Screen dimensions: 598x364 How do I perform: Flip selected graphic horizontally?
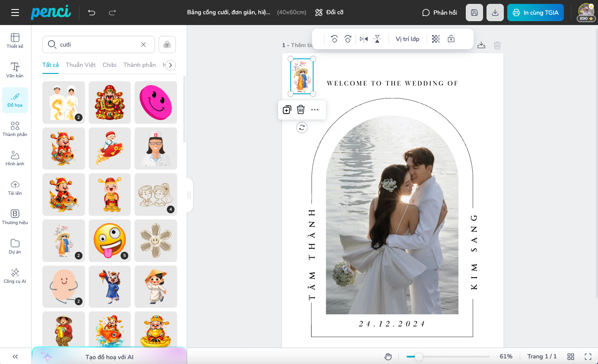coord(364,39)
